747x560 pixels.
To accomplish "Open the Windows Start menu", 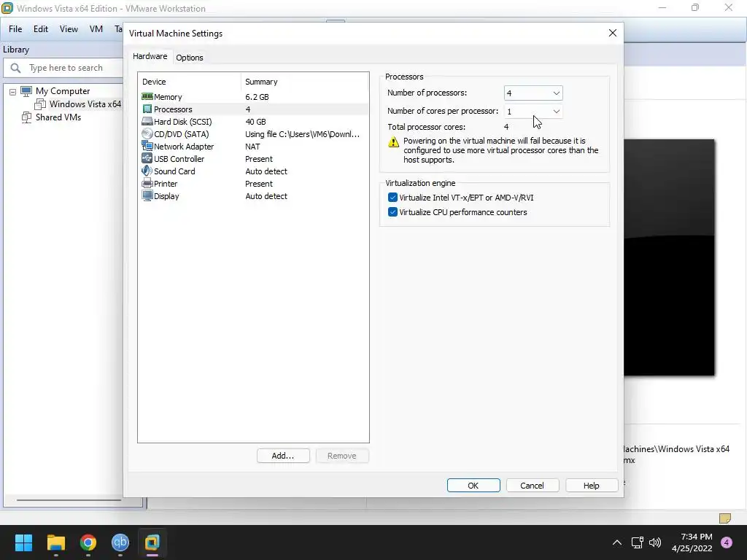I will (23, 542).
